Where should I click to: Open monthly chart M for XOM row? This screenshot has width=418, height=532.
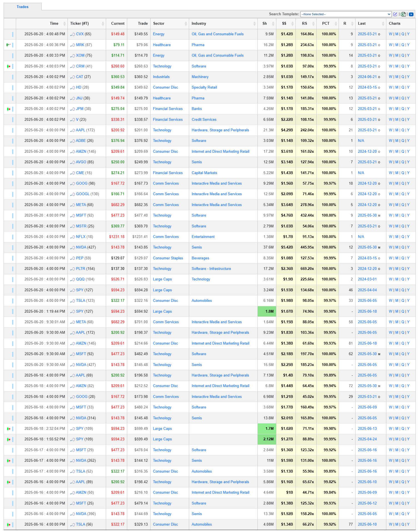point(397,56)
